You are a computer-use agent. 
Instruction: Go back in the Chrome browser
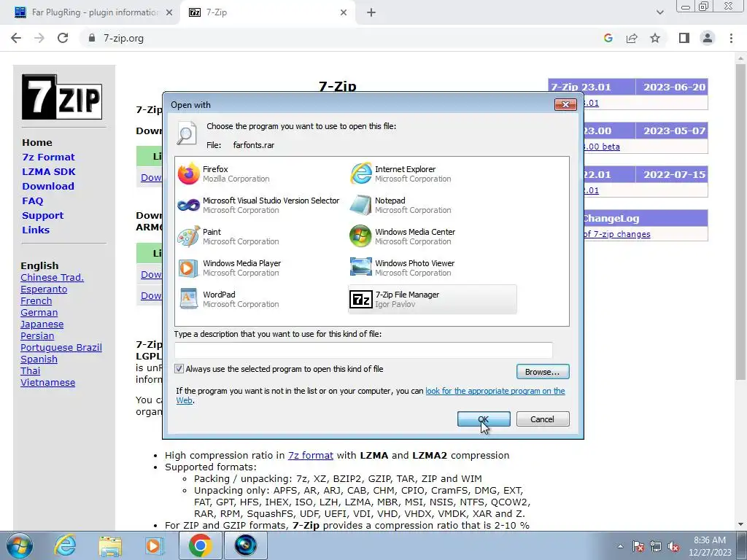coord(16,38)
